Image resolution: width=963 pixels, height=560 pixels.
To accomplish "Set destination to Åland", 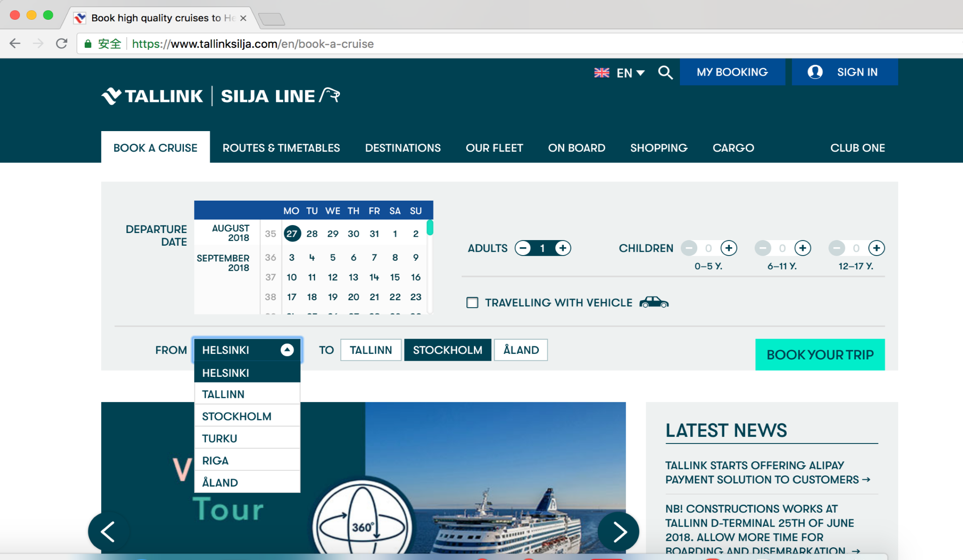I will [x=521, y=350].
